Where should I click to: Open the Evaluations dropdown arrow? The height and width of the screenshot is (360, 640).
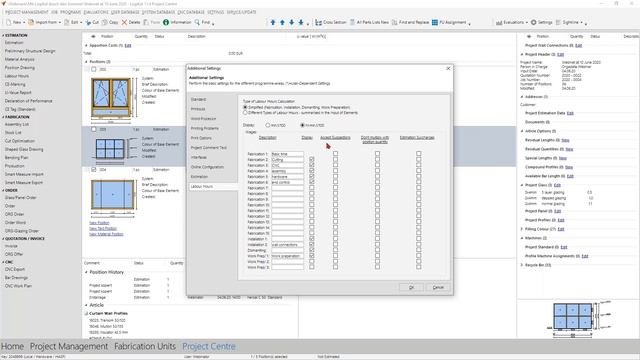(x=527, y=23)
